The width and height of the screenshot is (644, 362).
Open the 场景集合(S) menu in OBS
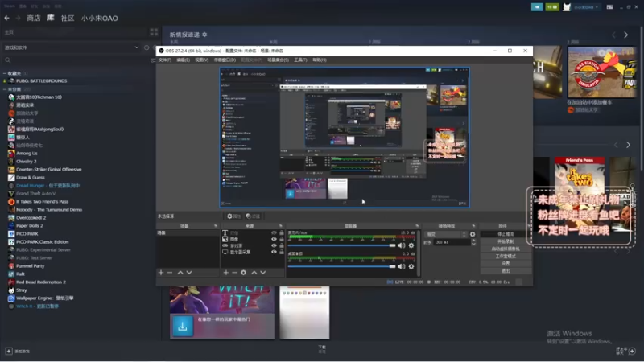tap(278, 60)
